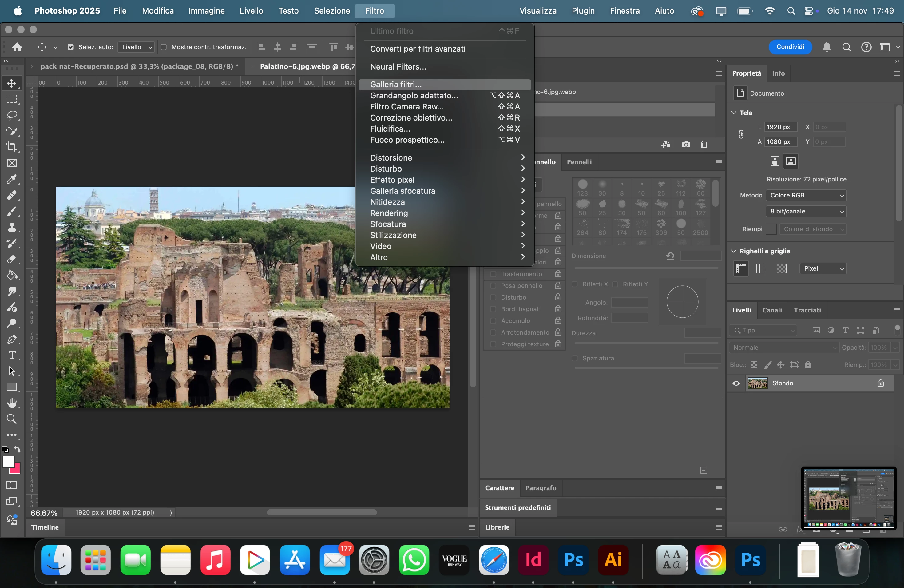
Task: Open Galleria filtri menu entry
Action: point(396,84)
